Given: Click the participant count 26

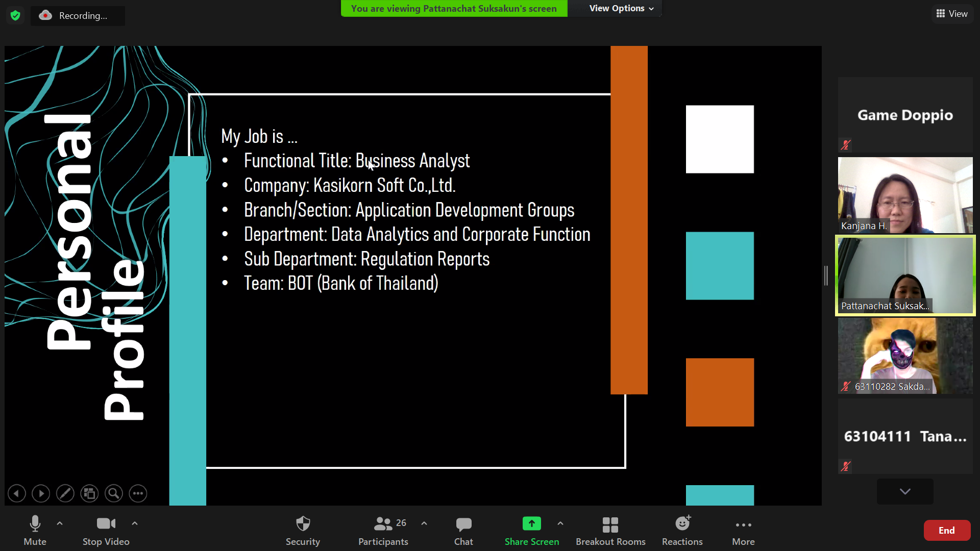Looking at the screenshot, I should 401,523.
